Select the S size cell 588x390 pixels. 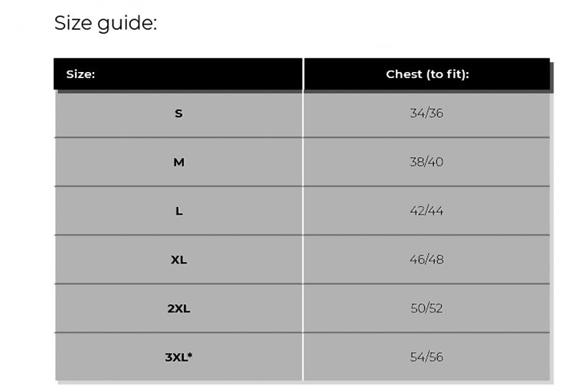(178, 113)
